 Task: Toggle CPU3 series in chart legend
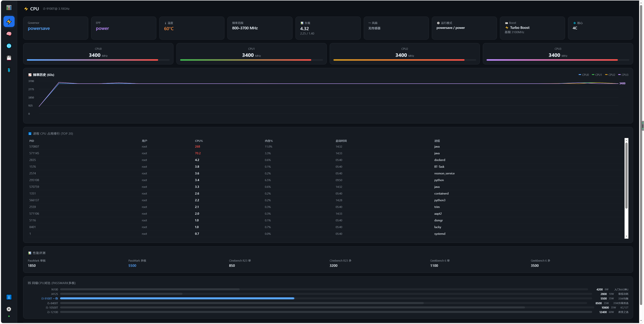tap(623, 75)
